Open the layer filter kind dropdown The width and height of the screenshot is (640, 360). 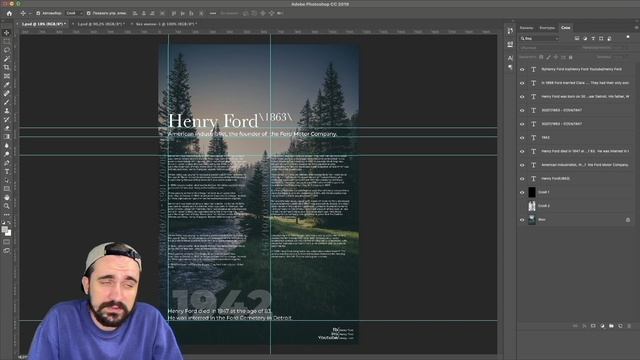(539, 38)
